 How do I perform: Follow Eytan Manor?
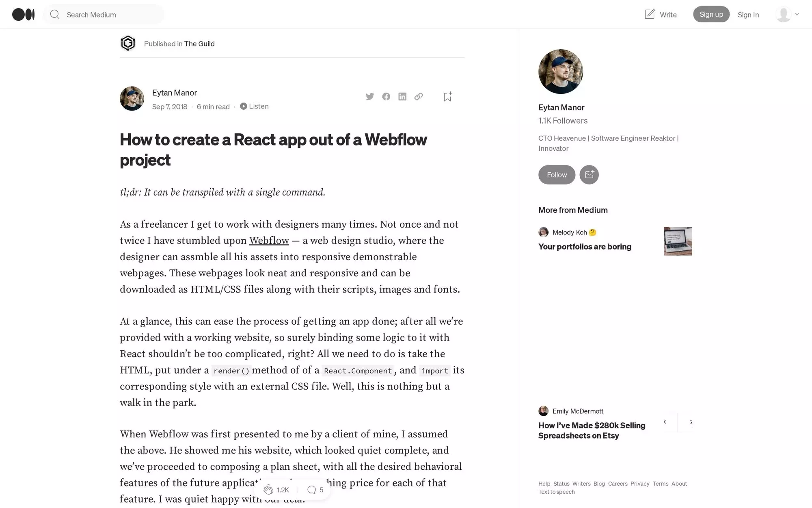[x=556, y=175]
